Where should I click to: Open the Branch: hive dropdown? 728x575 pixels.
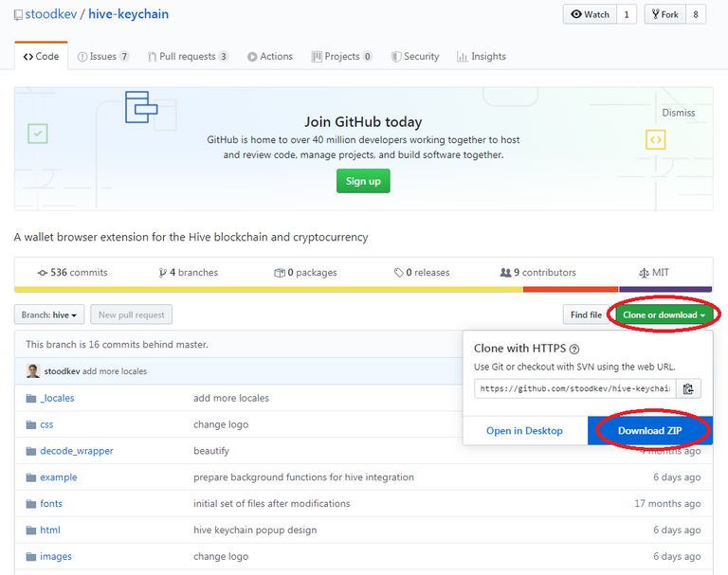point(49,314)
